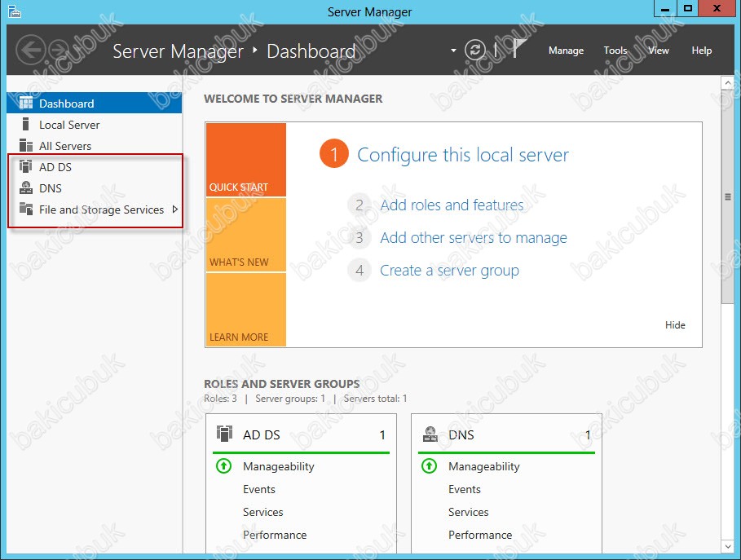Open AD DS in the sidebar

point(95,167)
